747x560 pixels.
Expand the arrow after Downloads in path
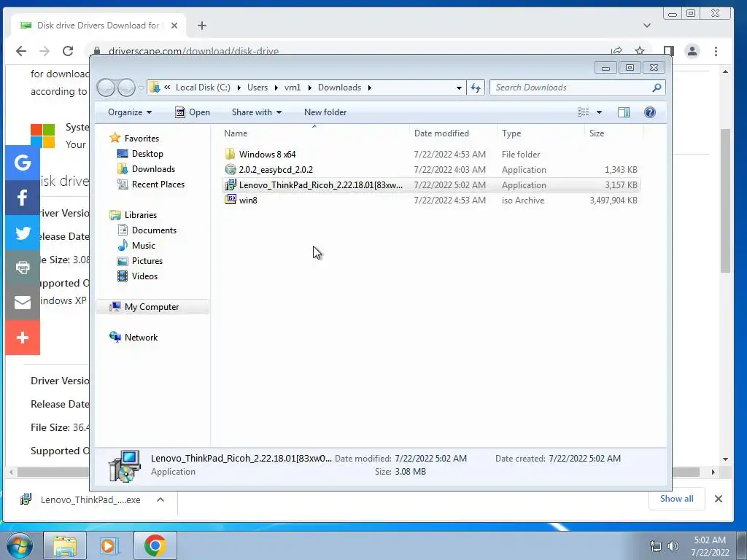pos(370,87)
